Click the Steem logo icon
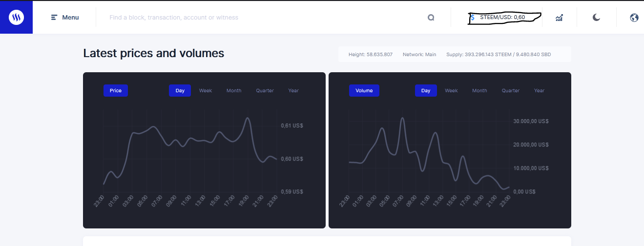The width and height of the screenshot is (644, 246). pyautogui.click(x=16, y=18)
